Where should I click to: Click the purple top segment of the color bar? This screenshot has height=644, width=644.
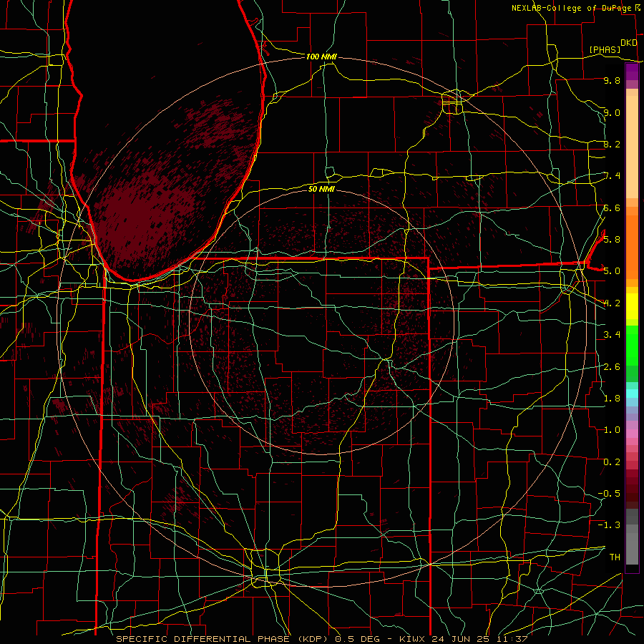click(x=632, y=72)
